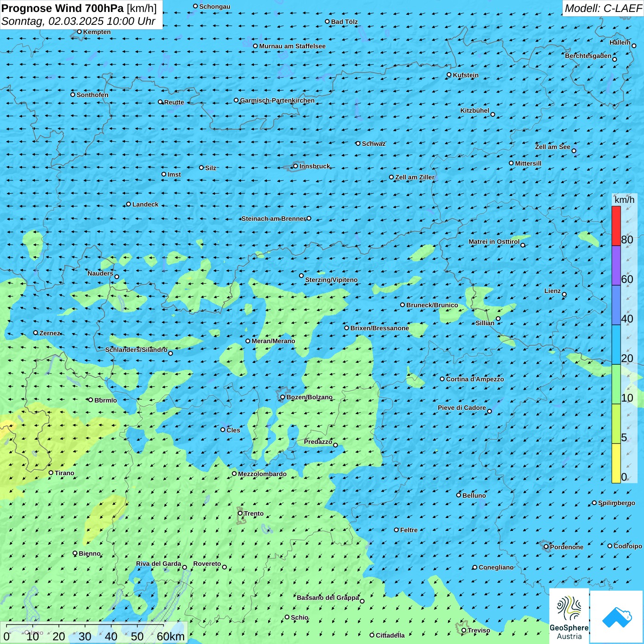Click the Innsbruck city label

315,166
